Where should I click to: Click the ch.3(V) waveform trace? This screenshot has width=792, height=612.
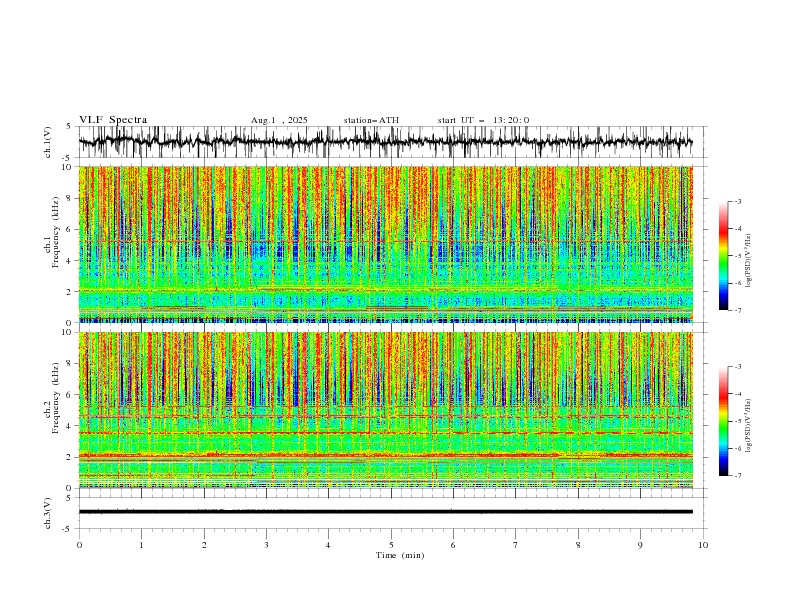click(x=385, y=512)
